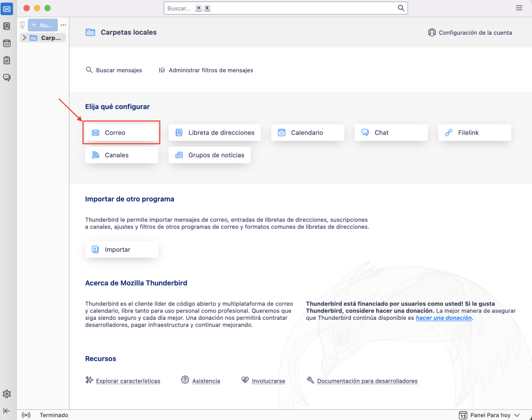Click the get messages icon

(x=22, y=25)
